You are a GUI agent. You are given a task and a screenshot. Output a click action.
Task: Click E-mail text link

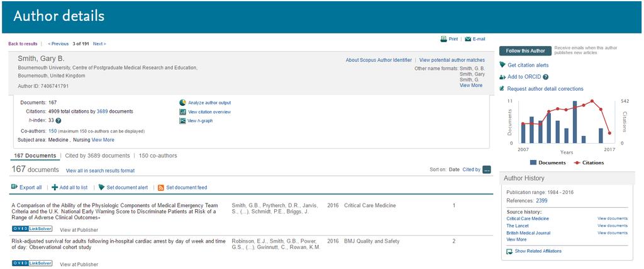pos(479,39)
